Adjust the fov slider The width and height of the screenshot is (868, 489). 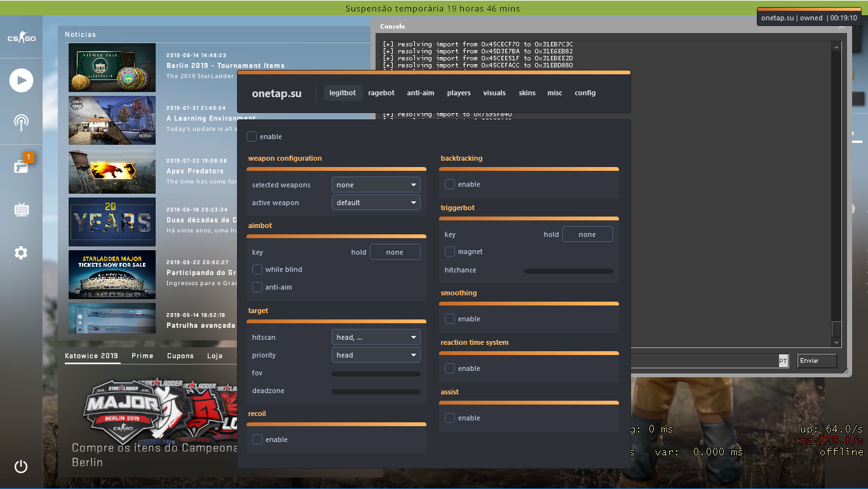[376, 374]
